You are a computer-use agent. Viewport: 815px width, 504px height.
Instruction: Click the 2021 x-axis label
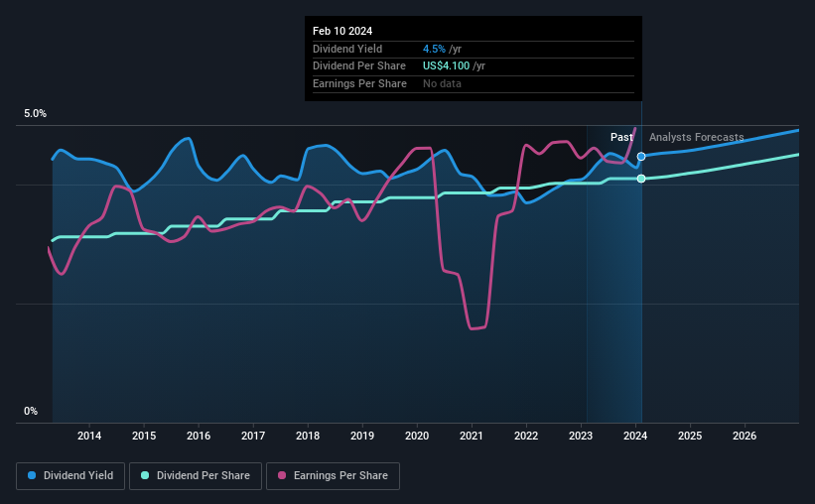point(472,436)
